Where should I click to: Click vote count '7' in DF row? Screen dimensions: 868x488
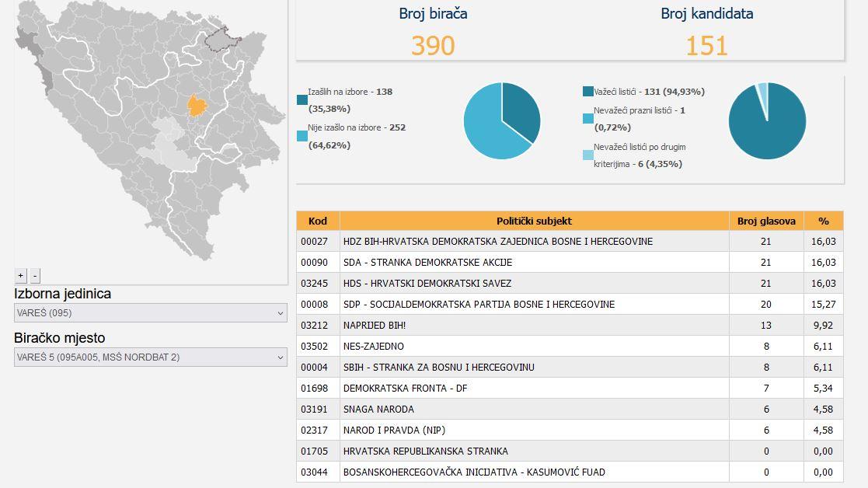766,389
